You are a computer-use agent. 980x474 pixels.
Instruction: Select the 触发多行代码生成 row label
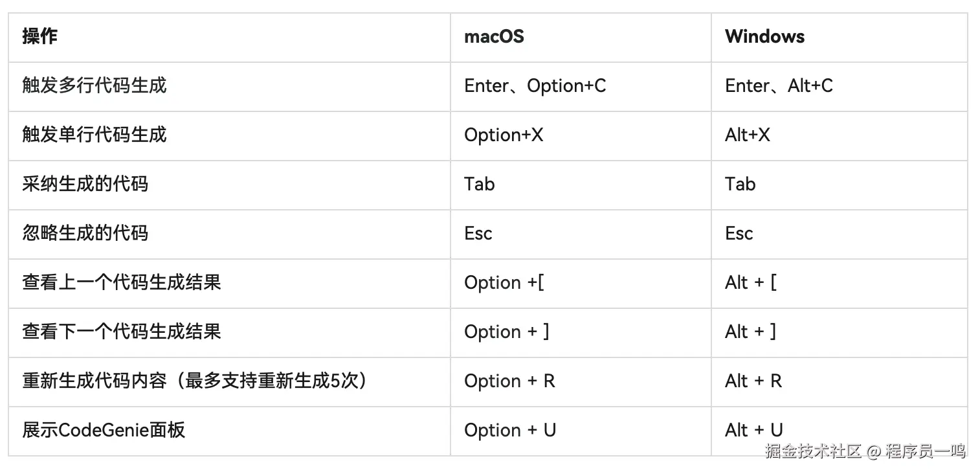coord(95,85)
